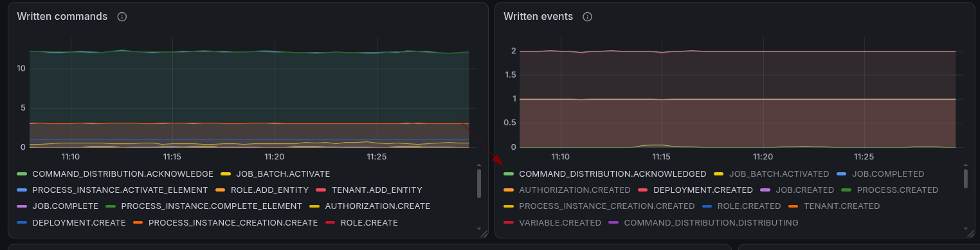Select PROCESS.CREATED legend label
This screenshot has width=980, height=250.
(x=898, y=190)
